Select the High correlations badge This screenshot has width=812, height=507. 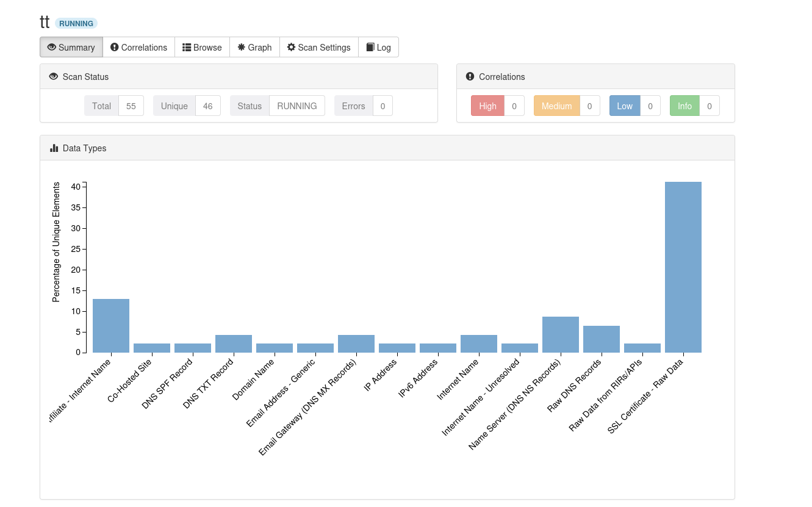point(487,106)
